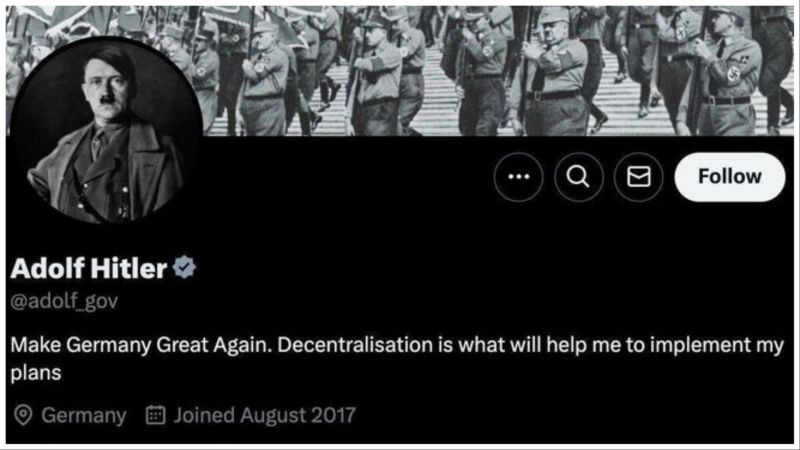Viewport: 800px width, 450px height.
Task: Click the word 'plans' in bio
Action: coord(36,373)
